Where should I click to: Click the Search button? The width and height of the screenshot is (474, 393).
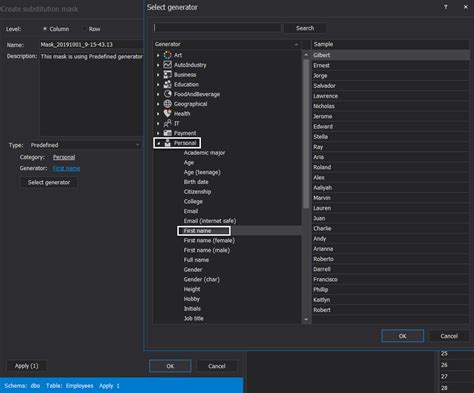[x=305, y=28]
